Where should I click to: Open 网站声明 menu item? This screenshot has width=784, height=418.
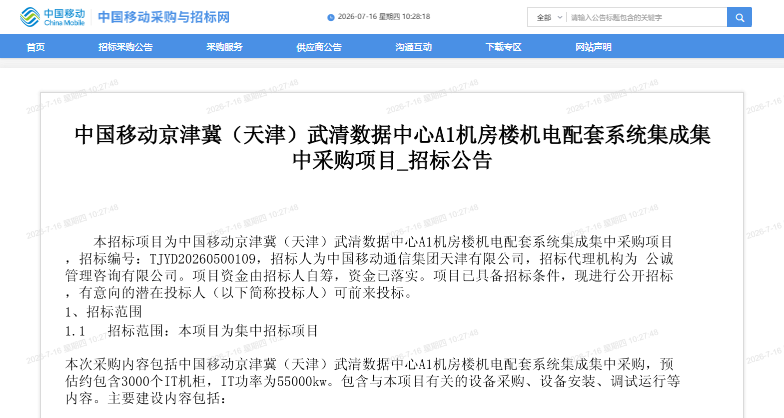[x=594, y=47]
